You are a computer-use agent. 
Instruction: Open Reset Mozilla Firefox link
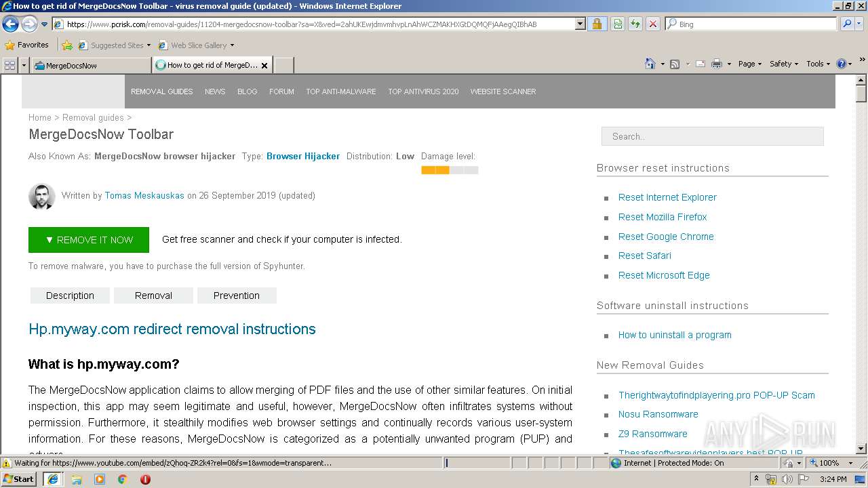[663, 217]
